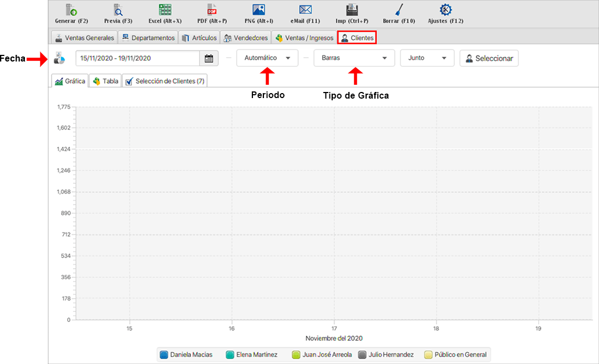
Task: Click the date range input field
Action: (138, 58)
